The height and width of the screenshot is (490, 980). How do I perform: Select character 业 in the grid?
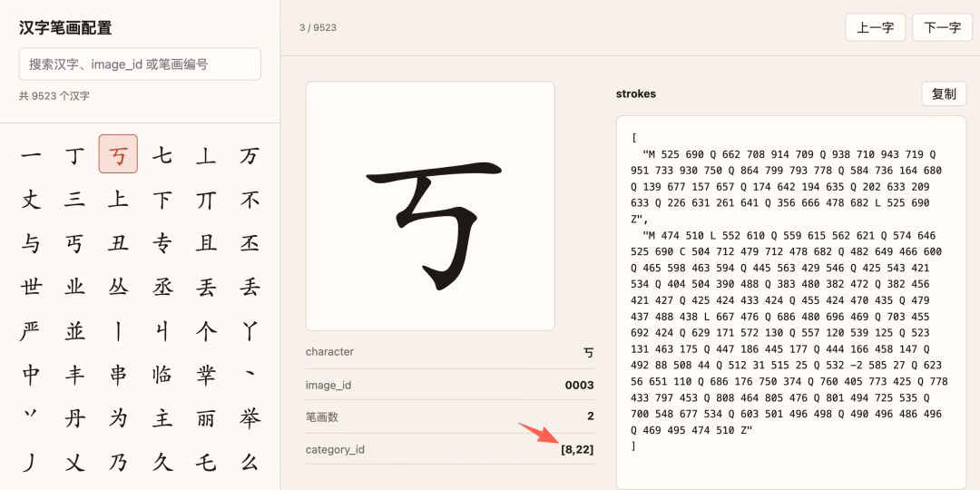point(74,286)
